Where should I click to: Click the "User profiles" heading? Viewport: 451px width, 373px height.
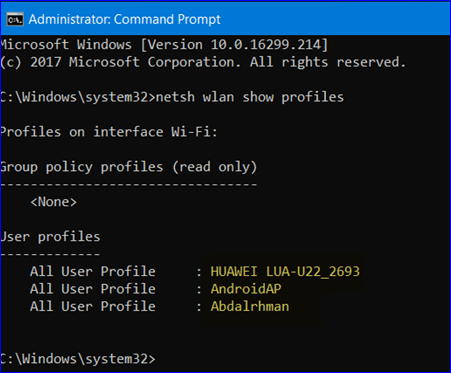(50, 237)
